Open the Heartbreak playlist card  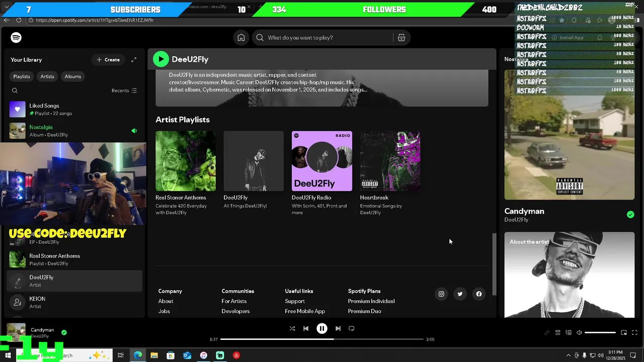click(x=390, y=173)
